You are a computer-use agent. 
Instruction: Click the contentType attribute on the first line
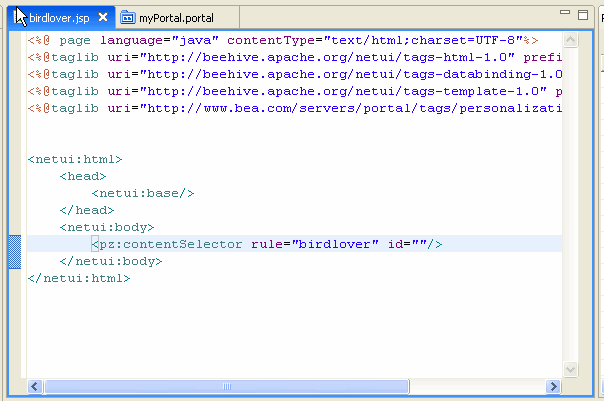point(374,40)
